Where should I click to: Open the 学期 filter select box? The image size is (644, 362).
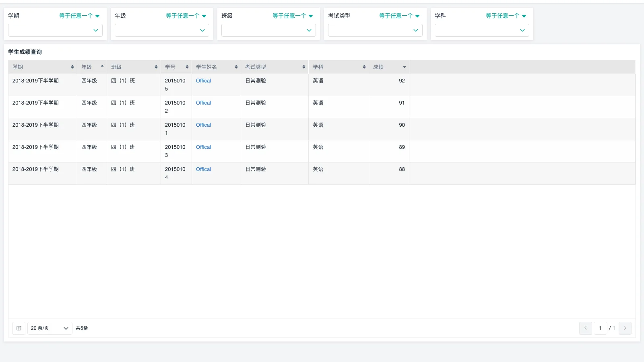coord(55,30)
